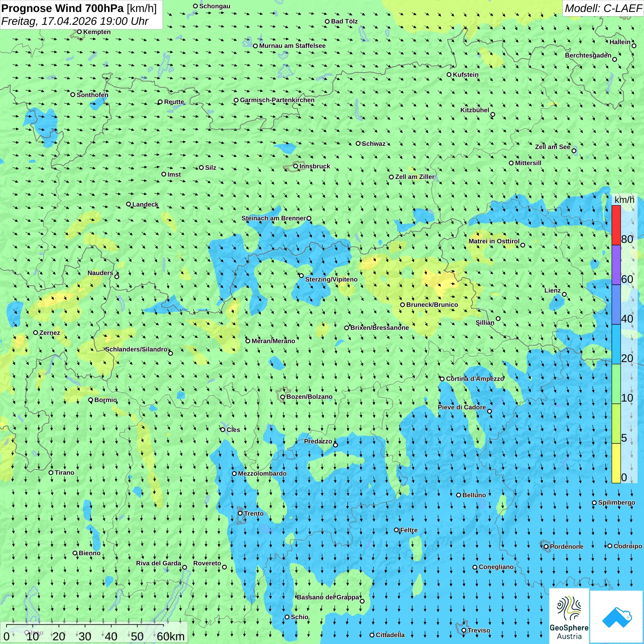Click the Pieve di Cadore label
Viewport: 644px width, 644px height.
tap(462, 407)
